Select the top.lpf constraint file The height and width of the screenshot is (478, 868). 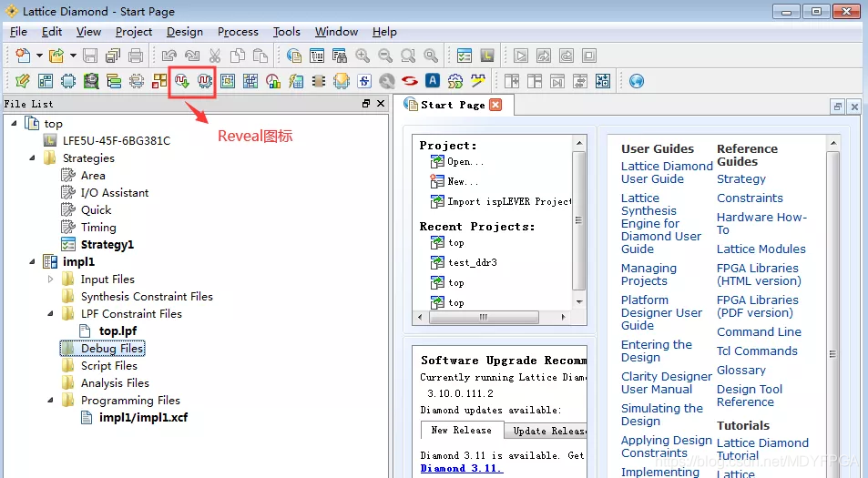117,331
